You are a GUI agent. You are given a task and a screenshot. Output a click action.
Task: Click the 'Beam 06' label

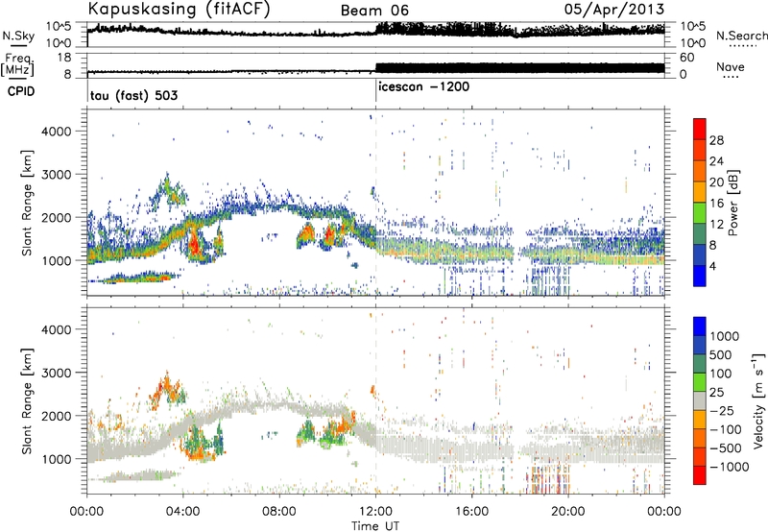tap(374, 11)
